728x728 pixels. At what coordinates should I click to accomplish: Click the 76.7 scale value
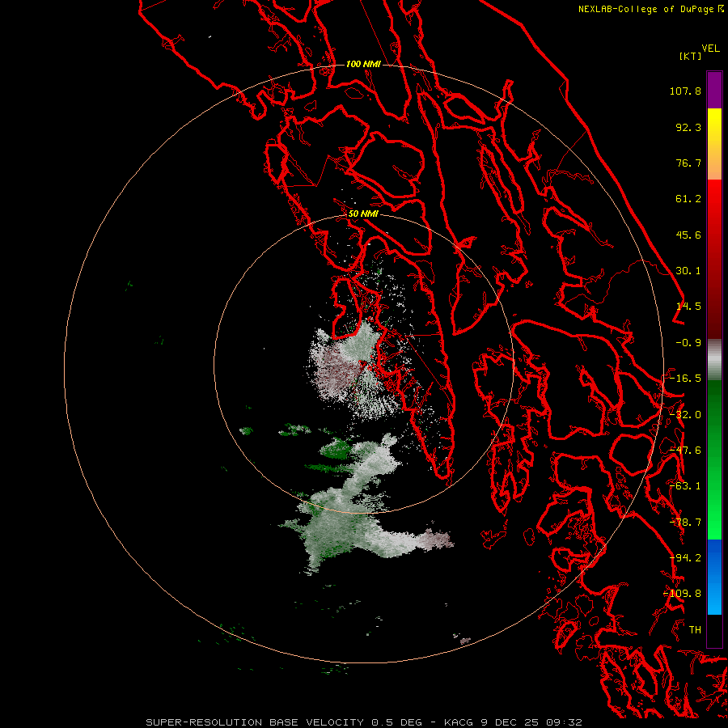688,163
